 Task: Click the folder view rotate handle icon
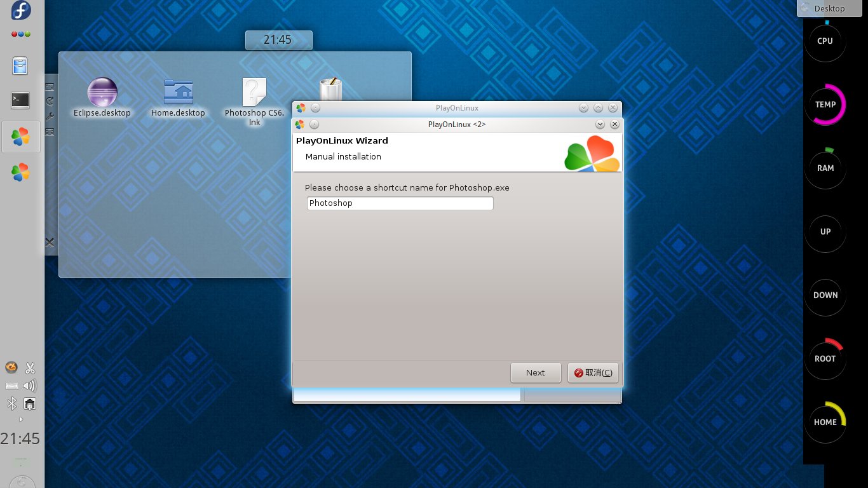click(50, 101)
